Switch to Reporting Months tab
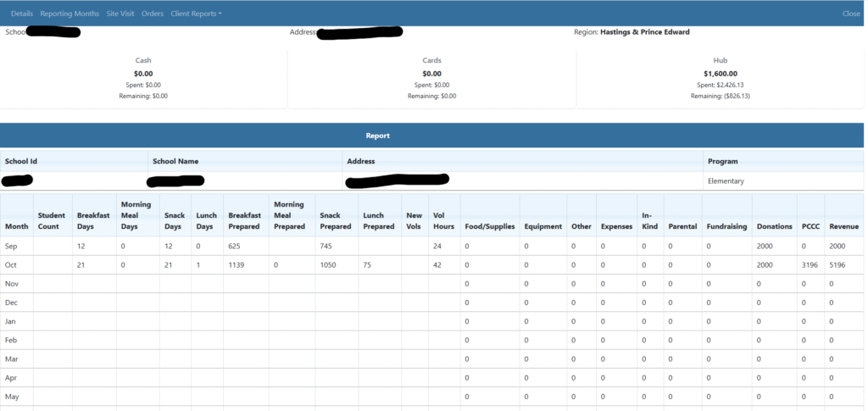868x411 pixels. pos(70,14)
